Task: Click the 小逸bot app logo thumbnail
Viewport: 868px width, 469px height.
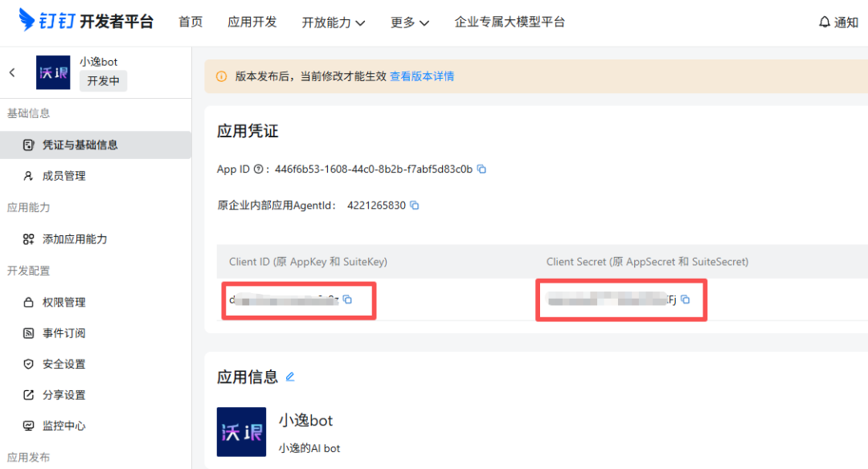Action: pos(54,72)
